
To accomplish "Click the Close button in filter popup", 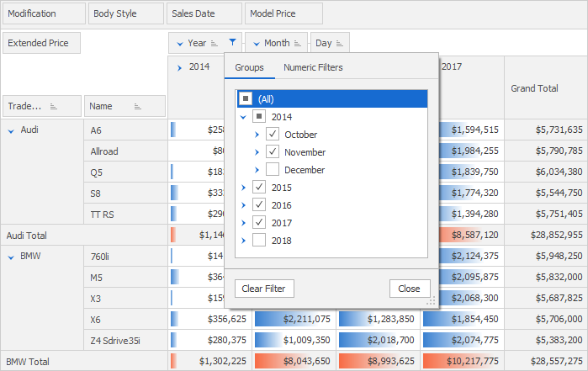I will [409, 289].
